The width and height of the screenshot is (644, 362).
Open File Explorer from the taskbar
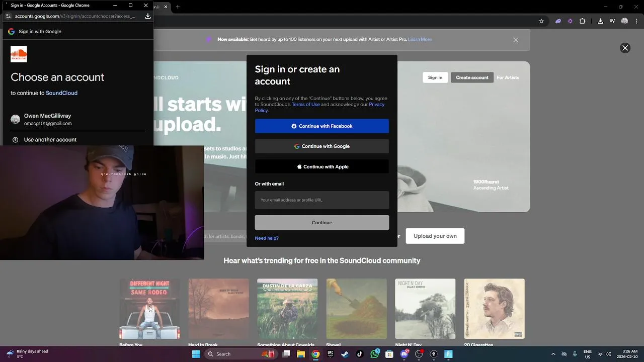301,354
